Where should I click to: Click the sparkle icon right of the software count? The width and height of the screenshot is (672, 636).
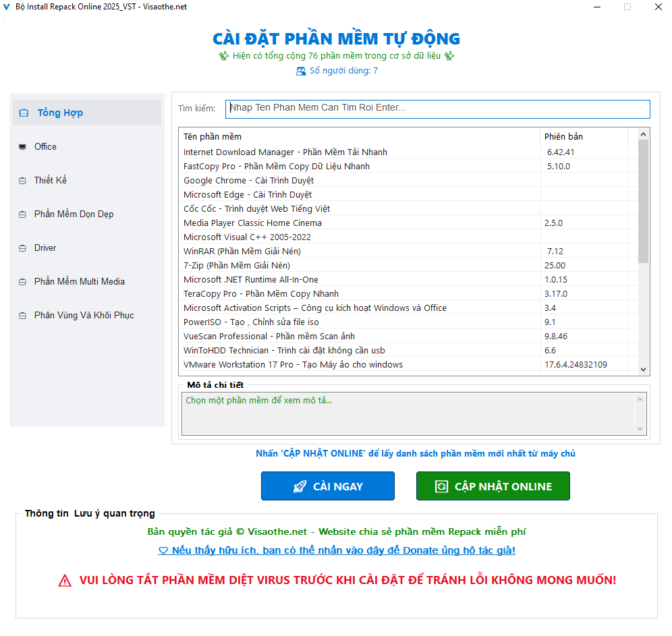[x=449, y=56]
